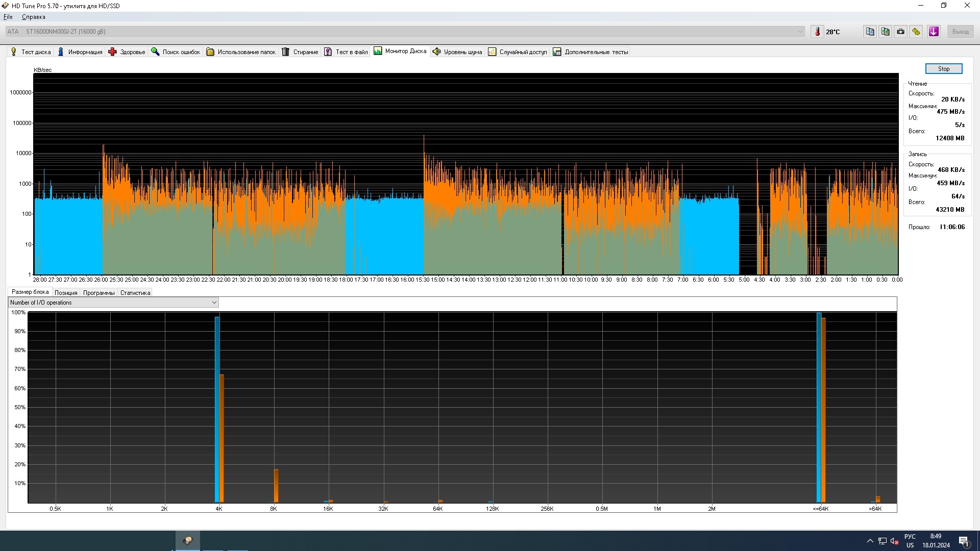
Task: Click the camera save screenshot icon
Action: tap(901, 32)
